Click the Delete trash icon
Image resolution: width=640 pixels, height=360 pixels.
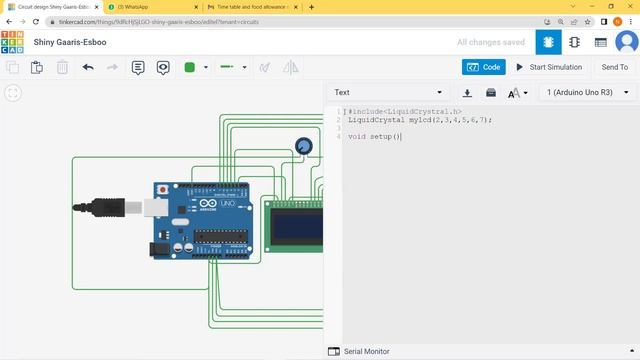pos(62,67)
